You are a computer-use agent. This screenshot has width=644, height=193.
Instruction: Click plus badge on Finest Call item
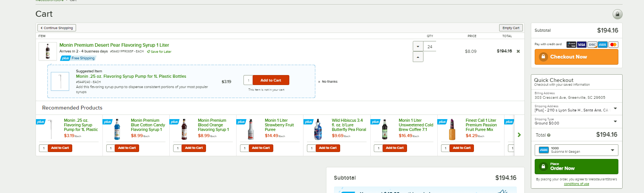(442, 122)
